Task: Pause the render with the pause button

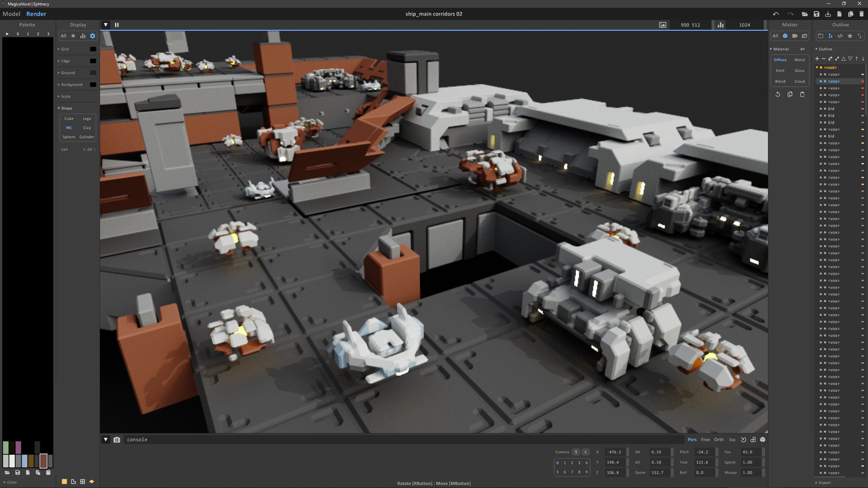Action: click(117, 25)
